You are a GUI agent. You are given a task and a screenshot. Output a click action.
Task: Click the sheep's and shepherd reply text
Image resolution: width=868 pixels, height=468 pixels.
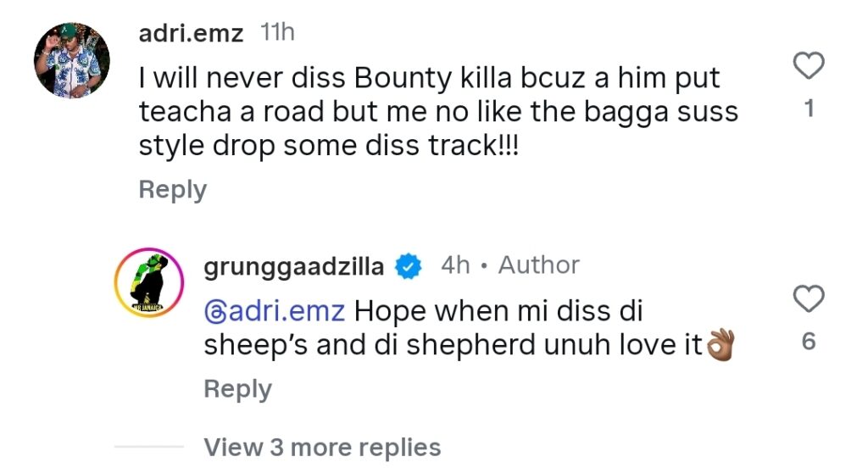pyautogui.click(x=453, y=345)
